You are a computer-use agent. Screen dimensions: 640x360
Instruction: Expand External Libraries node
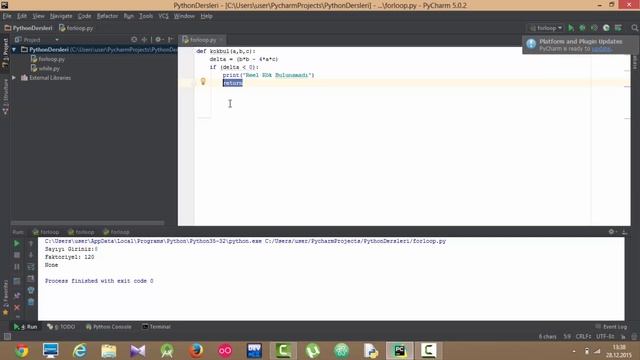(14, 78)
